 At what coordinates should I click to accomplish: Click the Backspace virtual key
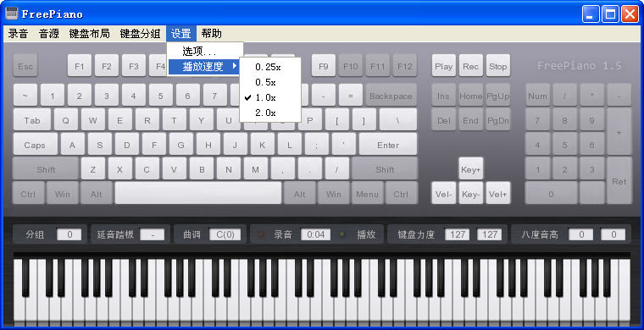click(x=391, y=96)
